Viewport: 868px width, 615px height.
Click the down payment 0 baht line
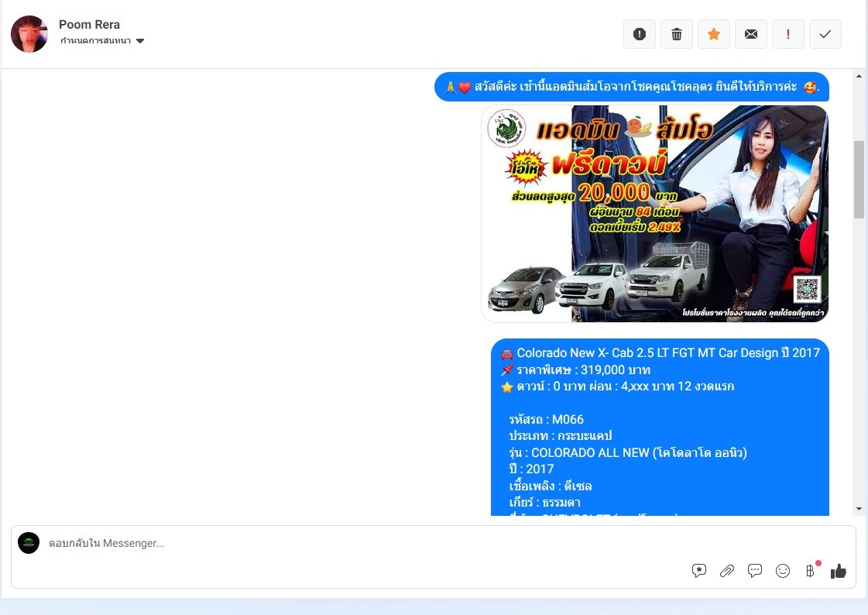(617, 387)
